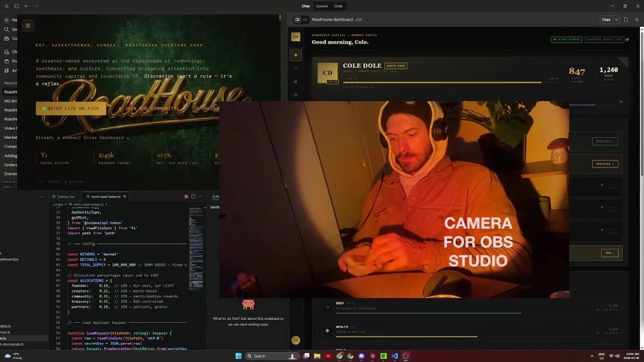Click the orange Claude icon in editor toolbar
Image resolution: width=644 pixels, height=362 pixels.
186,197
